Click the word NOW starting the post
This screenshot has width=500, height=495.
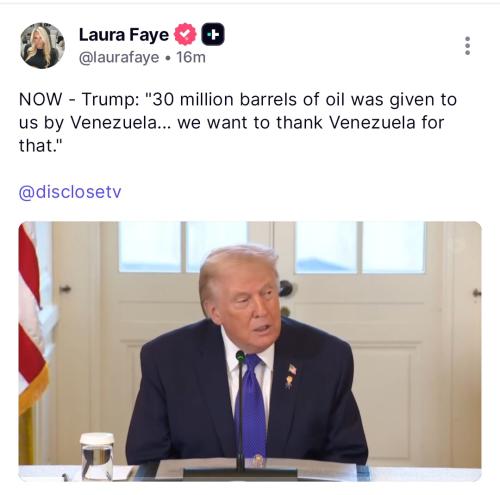(x=40, y=100)
